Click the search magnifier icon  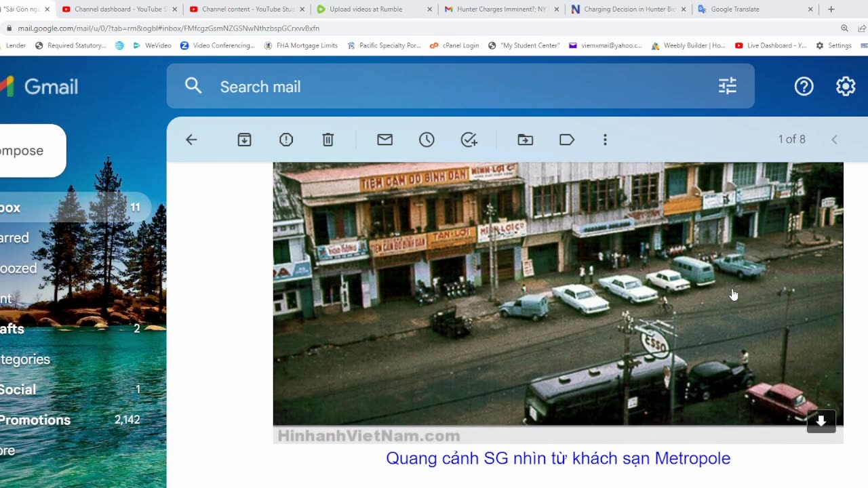tap(193, 85)
